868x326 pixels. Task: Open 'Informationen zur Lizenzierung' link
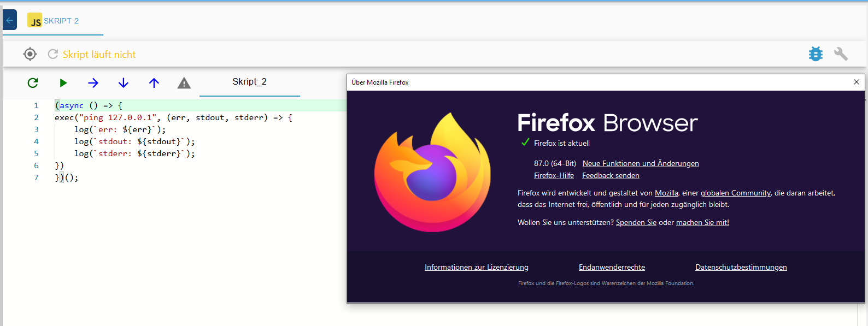pos(477,267)
